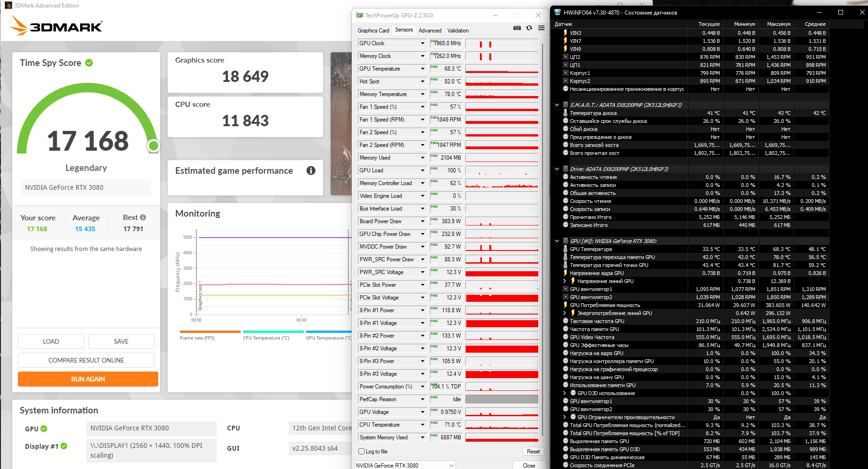Collapse the Drive: ADATA SX8200PNP group
Screen dimensions: 868x469
coord(557,169)
